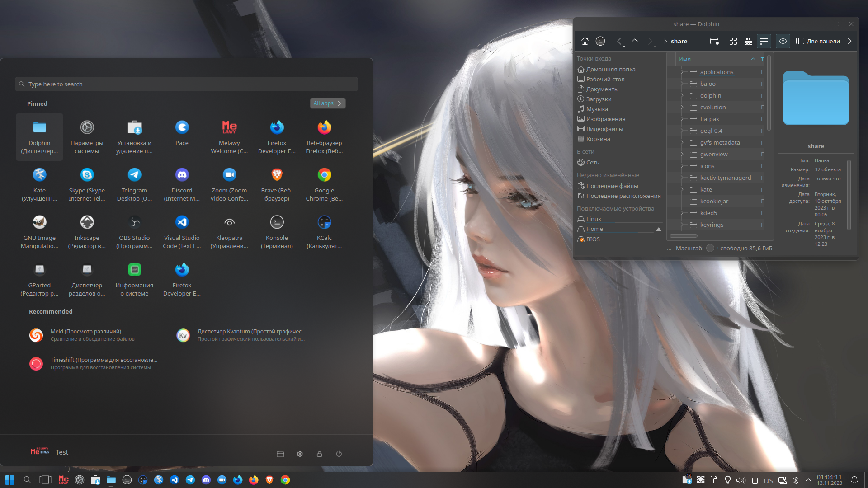
Task: Open Timeshift recommended item
Action: coord(103,363)
